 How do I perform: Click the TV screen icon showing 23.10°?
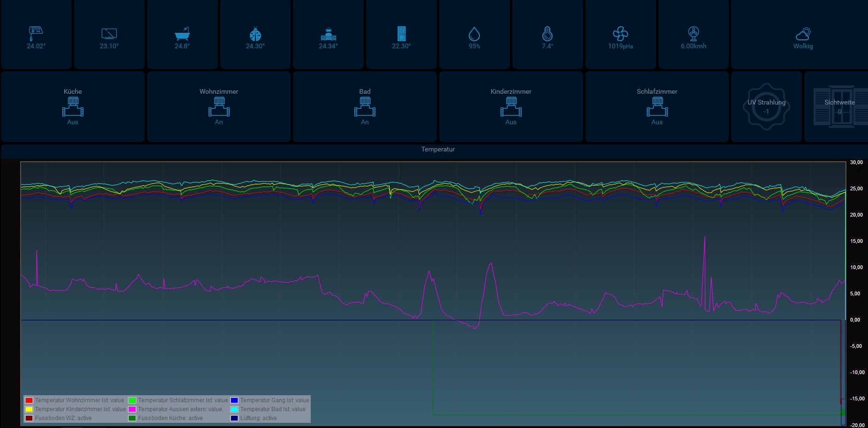pyautogui.click(x=109, y=33)
